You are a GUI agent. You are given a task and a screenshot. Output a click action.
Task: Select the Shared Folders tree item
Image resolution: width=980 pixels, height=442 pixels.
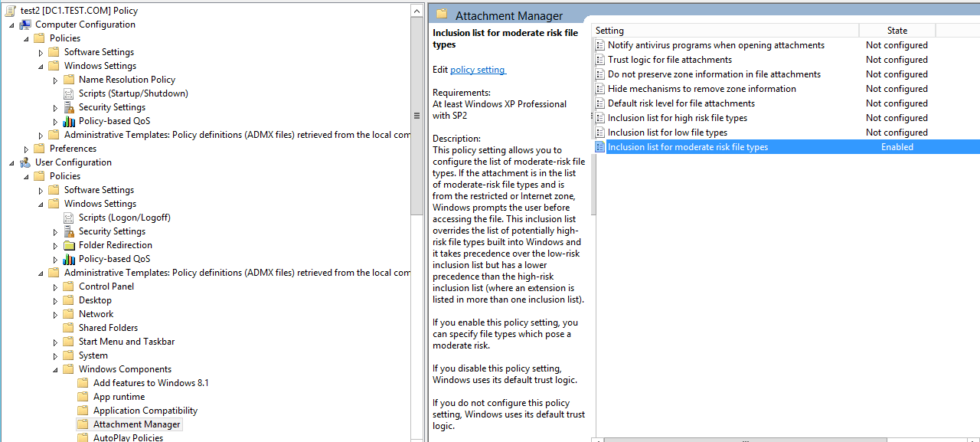tap(108, 328)
